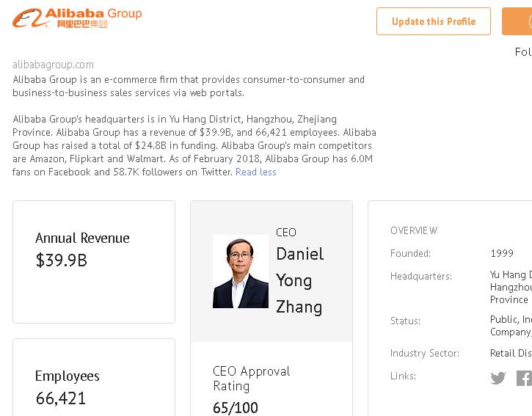This screenshot has width=532, height=416.
Task: Click the Alibaba Group logo
Action: click(77, 18)
